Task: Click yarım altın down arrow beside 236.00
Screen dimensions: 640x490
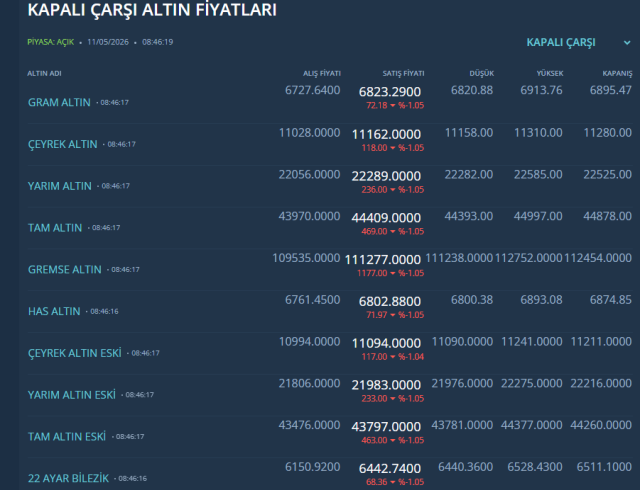Action: (393, 190)
